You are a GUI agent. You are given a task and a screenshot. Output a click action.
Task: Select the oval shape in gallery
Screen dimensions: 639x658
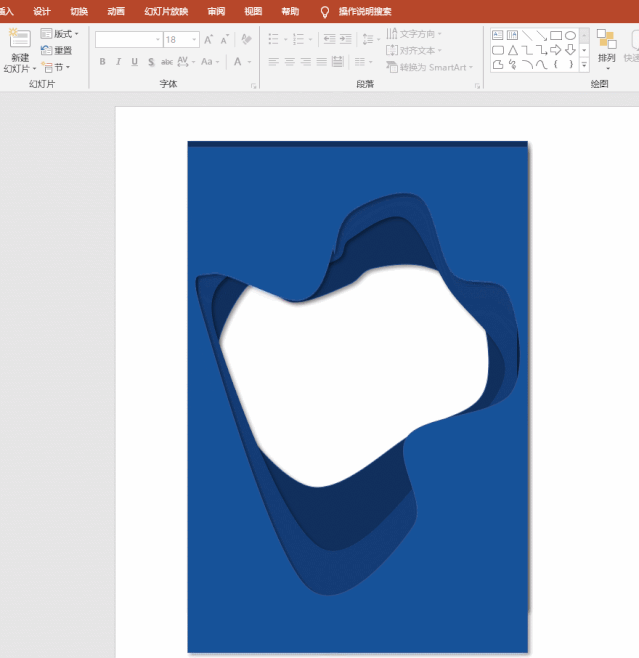570,35
